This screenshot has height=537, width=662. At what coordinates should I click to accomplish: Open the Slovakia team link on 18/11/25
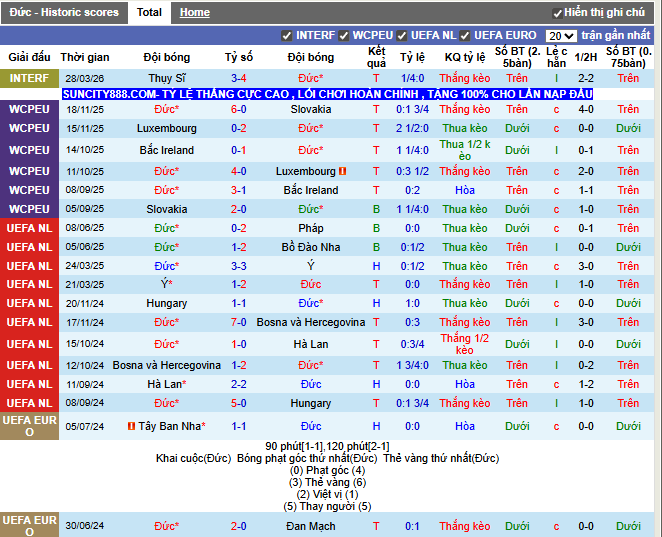tap(311, 109)
